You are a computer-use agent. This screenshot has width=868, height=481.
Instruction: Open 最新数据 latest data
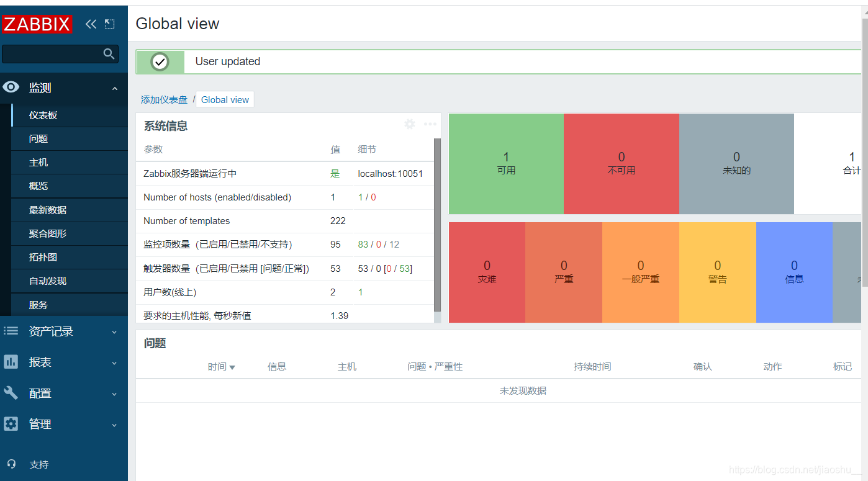[70, 210]
